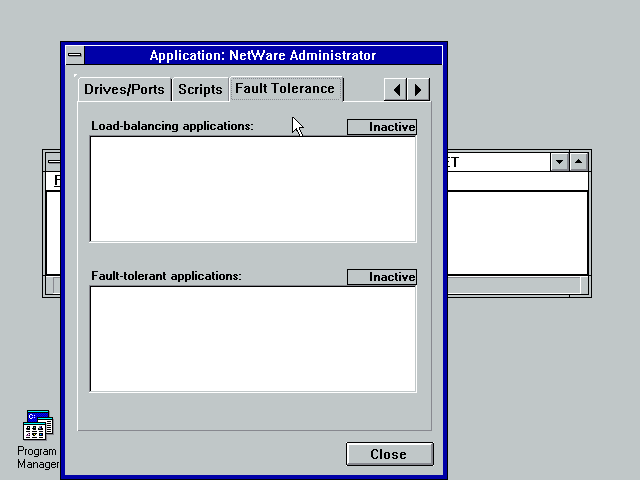Select the Fault Tolerance tab
The image size is (640, 480).
pos(286,89)
